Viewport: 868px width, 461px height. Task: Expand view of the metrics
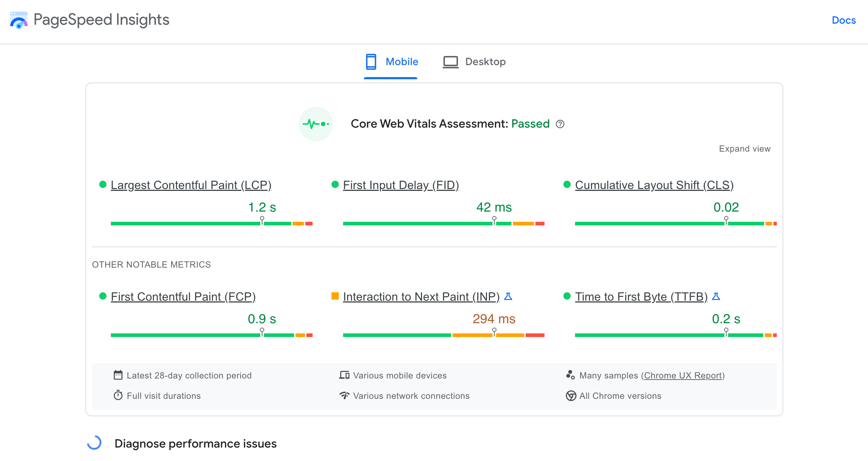(x=744, y=149)
